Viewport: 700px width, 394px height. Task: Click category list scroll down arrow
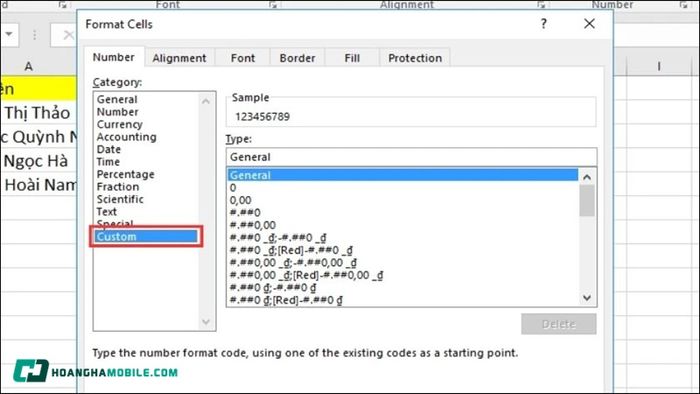[206, 322]
